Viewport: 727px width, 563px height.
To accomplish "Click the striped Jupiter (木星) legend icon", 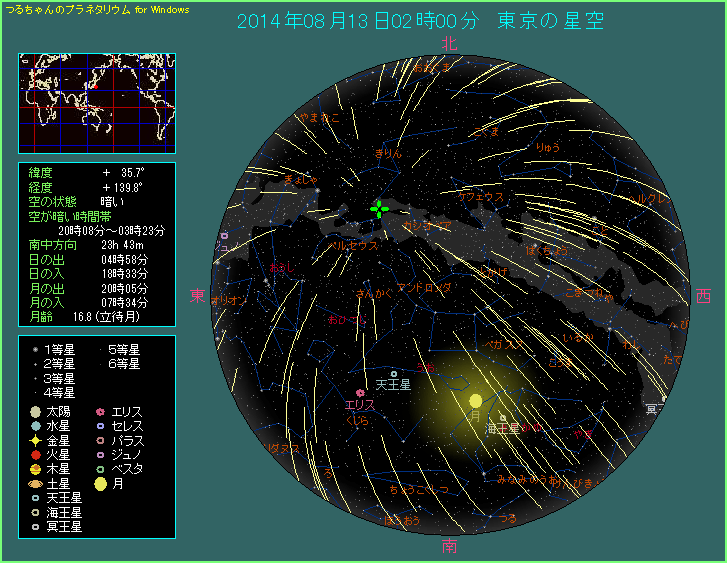I will pos(35,468).
